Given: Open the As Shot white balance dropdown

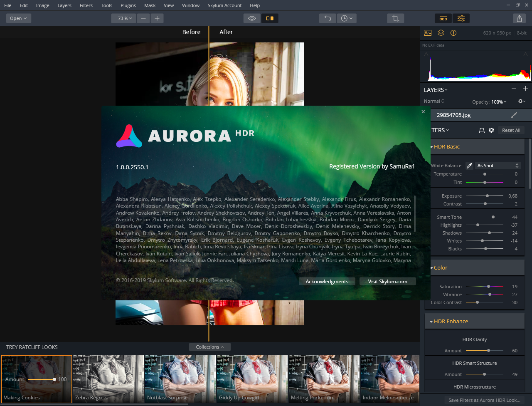Looking at the screenshot, I should (498, 166).
